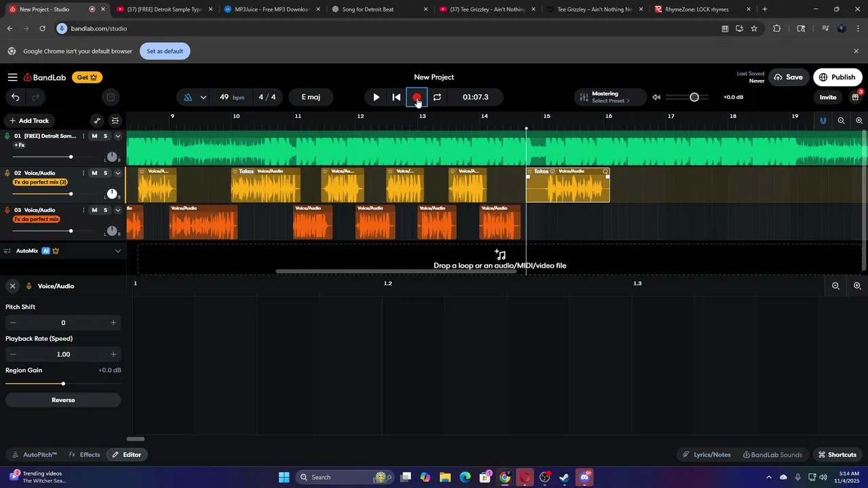Zoom in the timeline
The width and height of the screenshot is (868, 488).
[859, 121]
